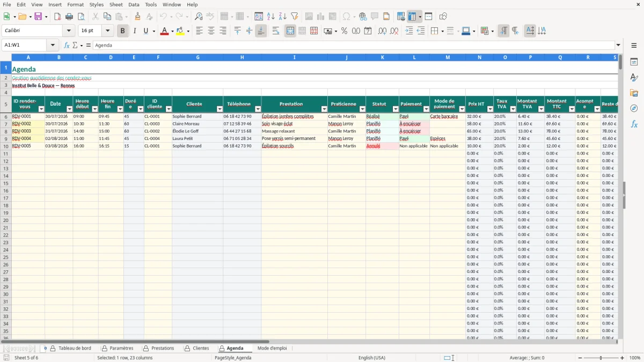
Task: Open filter dropdown on Paiement column
Action: tap(426, 109)
